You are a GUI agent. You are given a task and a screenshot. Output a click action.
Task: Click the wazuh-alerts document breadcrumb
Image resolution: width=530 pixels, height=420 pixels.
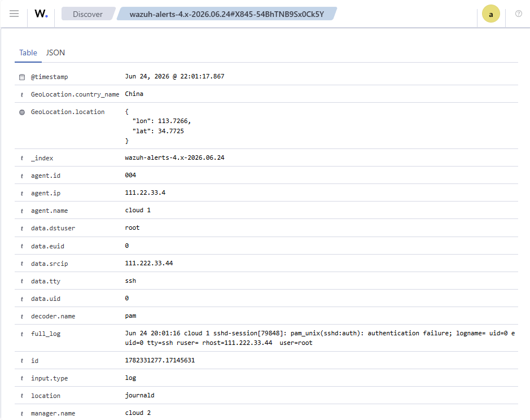pos(227,14)
